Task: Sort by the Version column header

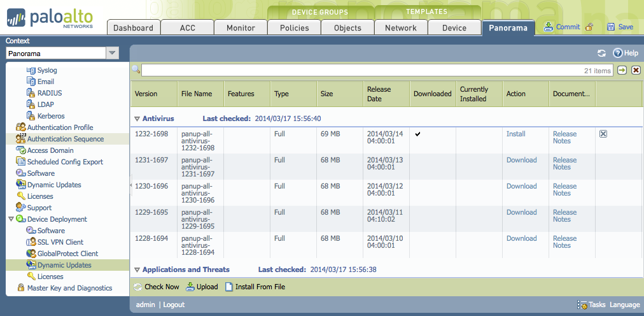Action: pos(154,94)
